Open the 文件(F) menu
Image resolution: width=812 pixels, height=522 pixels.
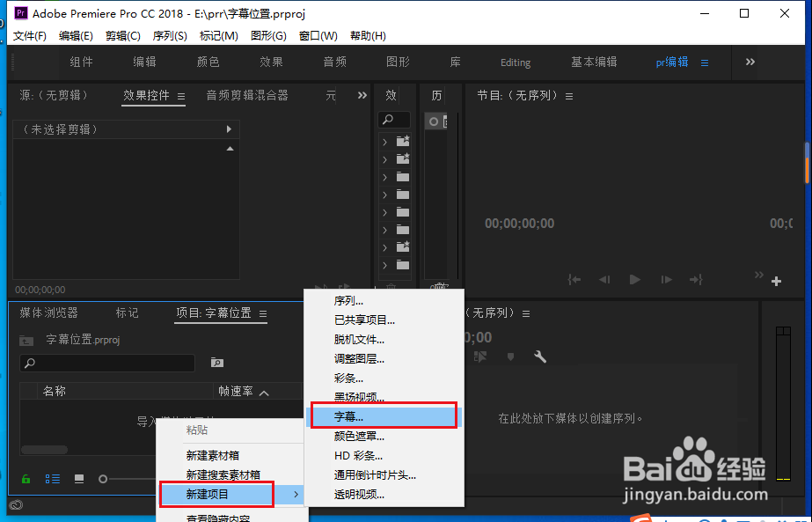[x=30, y=36]
